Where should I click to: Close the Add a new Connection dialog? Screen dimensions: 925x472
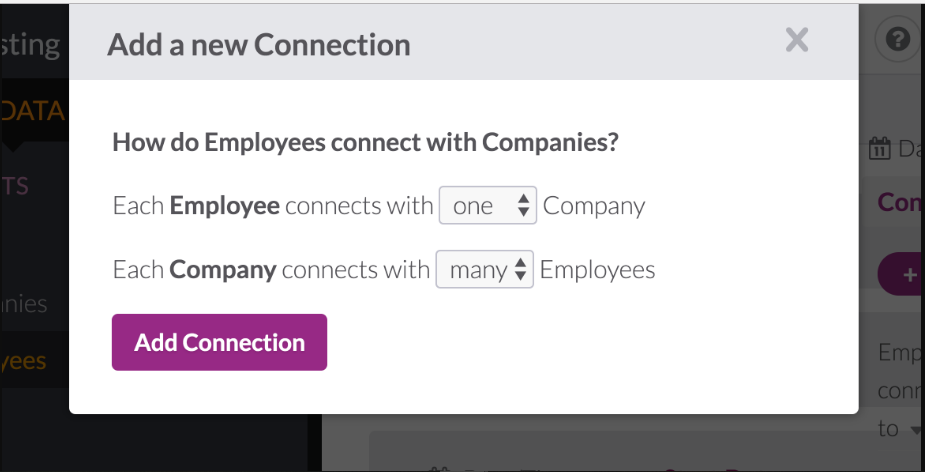click(x=796, y=41)
